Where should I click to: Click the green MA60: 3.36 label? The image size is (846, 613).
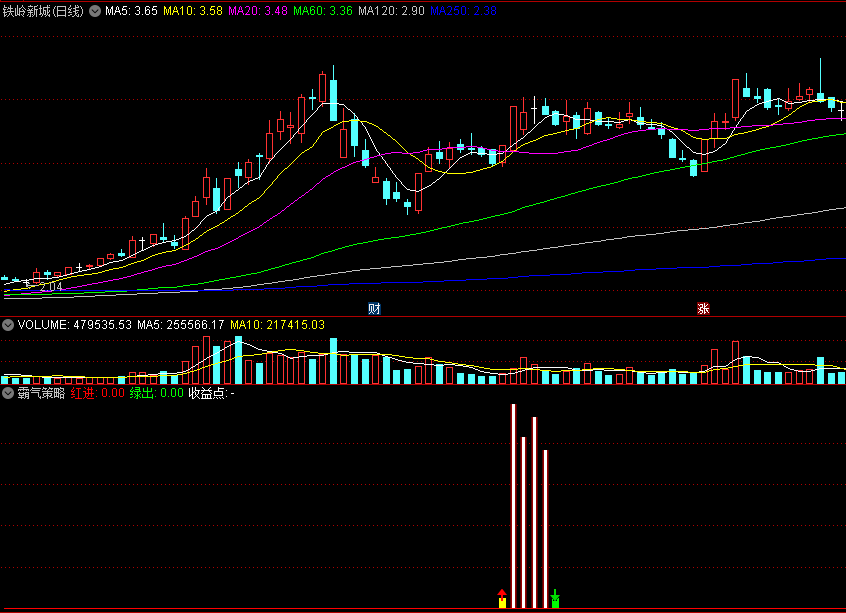pos(323,11)
